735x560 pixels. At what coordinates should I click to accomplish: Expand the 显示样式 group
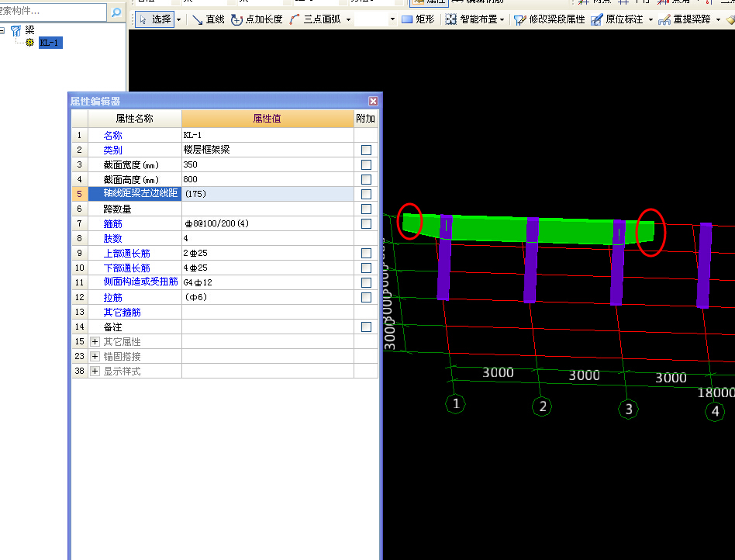[95, 371]
